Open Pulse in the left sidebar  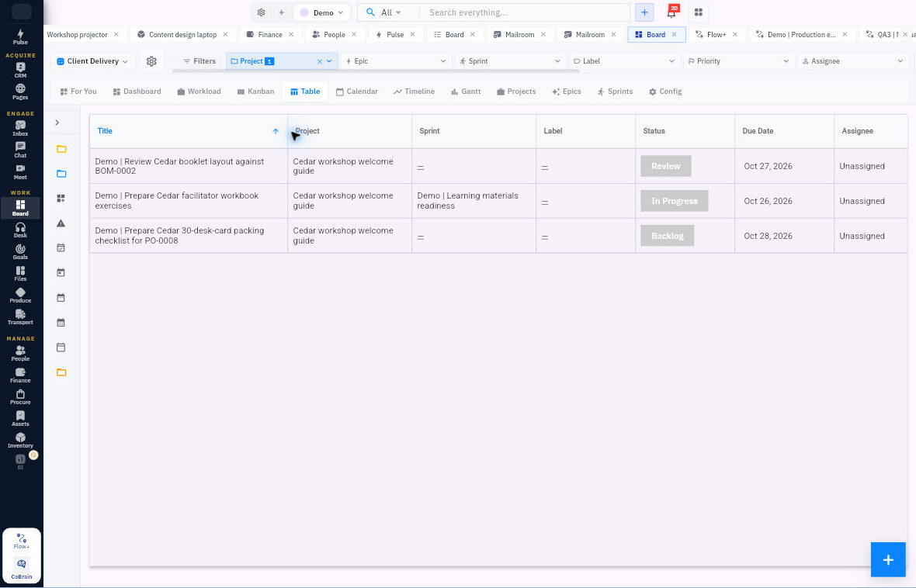[x=20, y=36]
